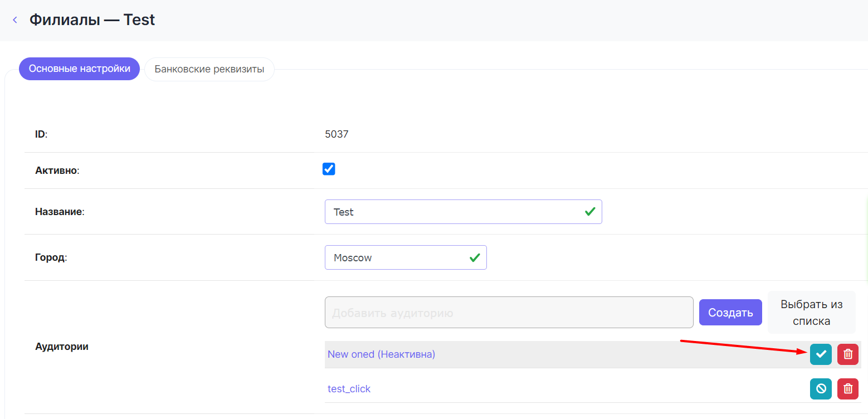Click green validation checkmark in Город field
This screenshot has width=868, height=419.
[x=475, y=257]
